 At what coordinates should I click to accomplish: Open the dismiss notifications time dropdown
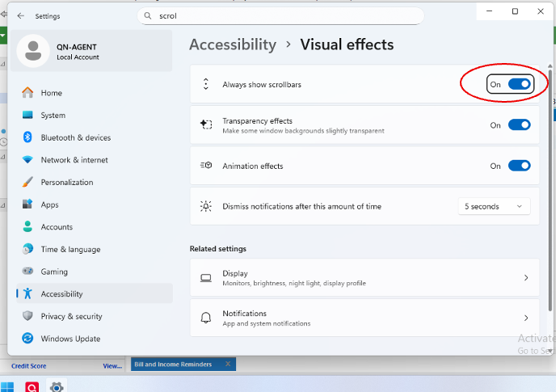coord(494,207)
